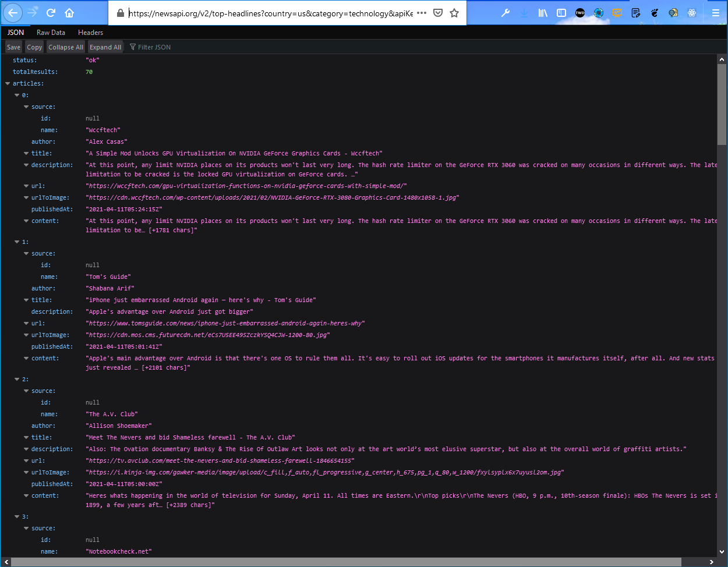Show site security info via padlock icon
Image resolution: width=728 pixels, height=567 pixels.
121,13
